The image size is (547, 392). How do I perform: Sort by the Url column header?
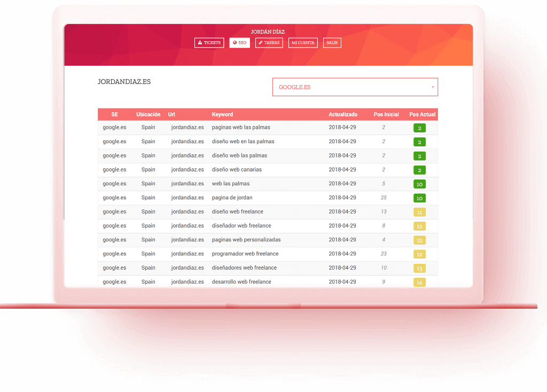(x=171, y=114)
